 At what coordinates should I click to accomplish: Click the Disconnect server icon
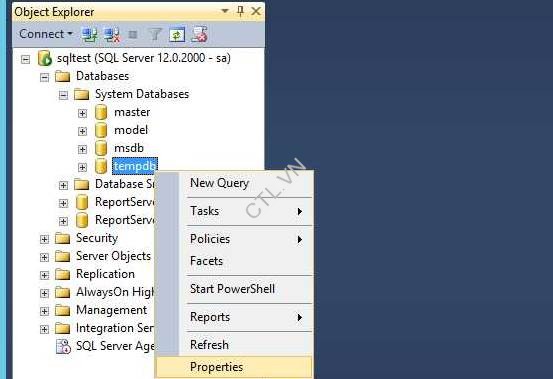[112, 35]
